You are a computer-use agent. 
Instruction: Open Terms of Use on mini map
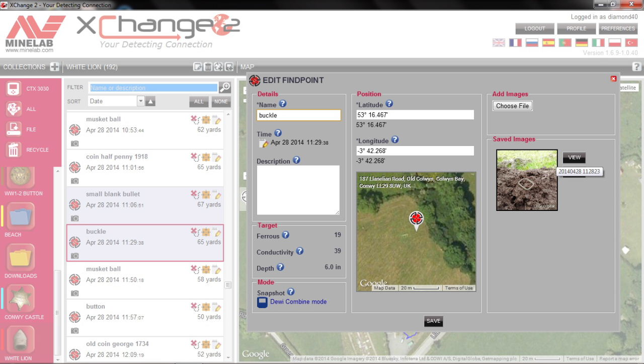click(459, 288)
